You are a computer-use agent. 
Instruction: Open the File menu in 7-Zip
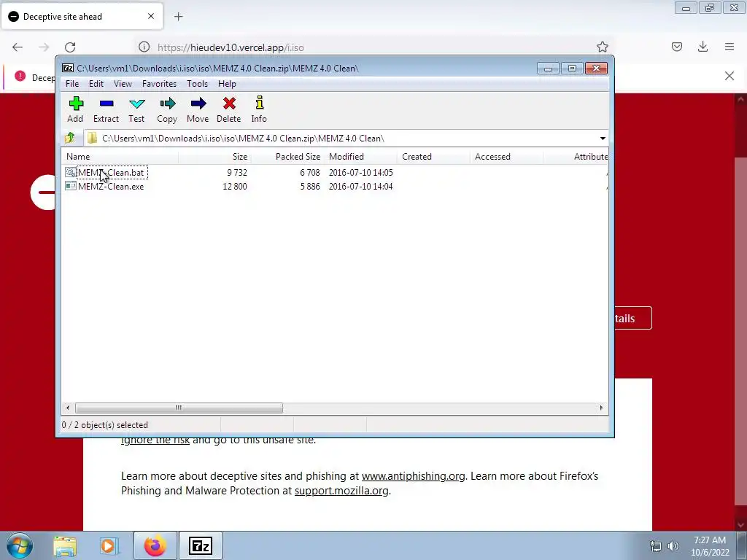(72, 84)
